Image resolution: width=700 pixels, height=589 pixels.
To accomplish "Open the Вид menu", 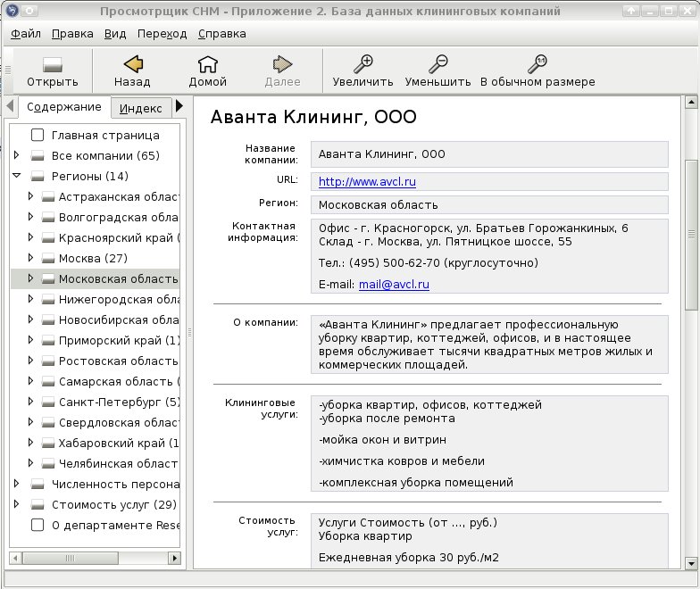I will click(115, 34).
